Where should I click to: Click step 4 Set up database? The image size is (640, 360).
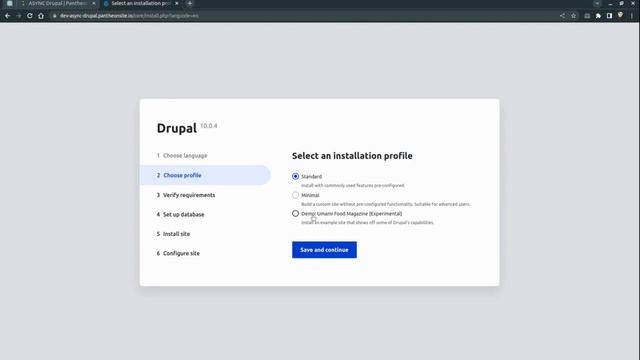click(x=180, y=214)
